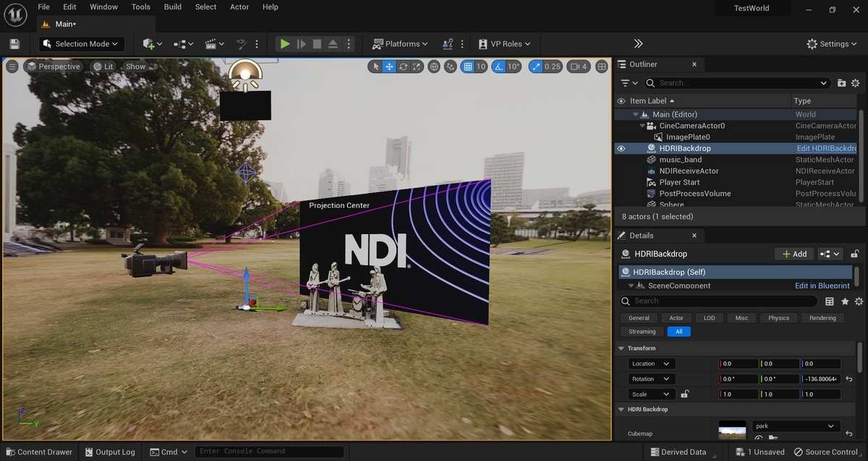Screen dimensions: 868x461
Task: Activate the Translate move gizmo tool
Action: click(x=389, y=66)
